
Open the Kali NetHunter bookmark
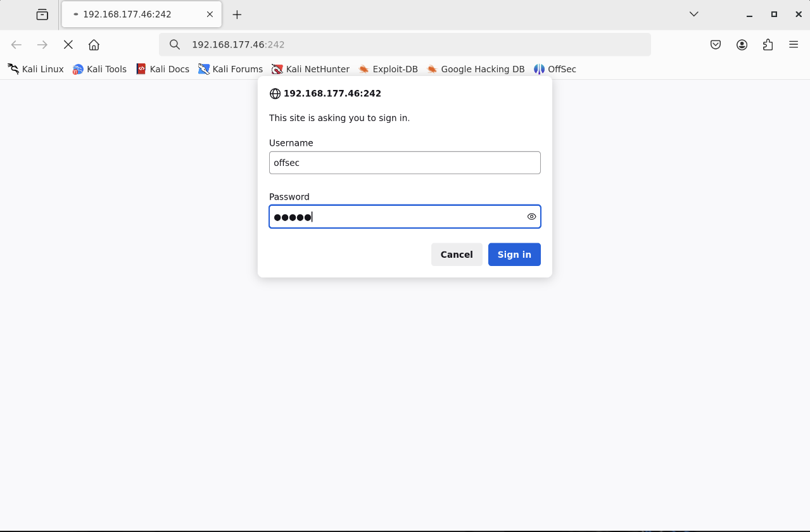(310, 69)
